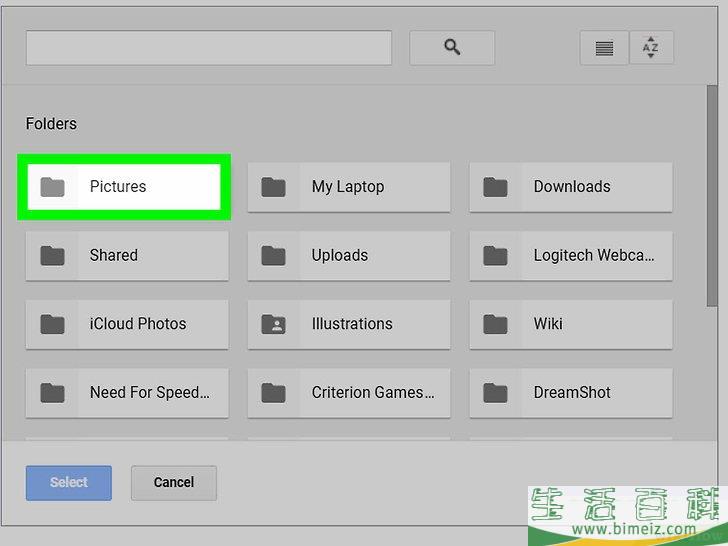Switch to list view layout
728x546 pixels.
click(x=604, y=48)
